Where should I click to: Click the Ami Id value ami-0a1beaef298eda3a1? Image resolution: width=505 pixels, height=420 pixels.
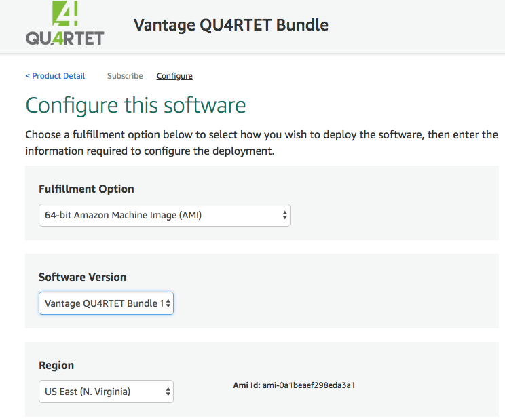(309, 385)
